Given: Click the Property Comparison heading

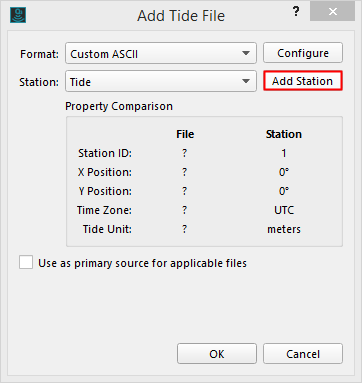Looking at the screenshot, I should [119, 106].
